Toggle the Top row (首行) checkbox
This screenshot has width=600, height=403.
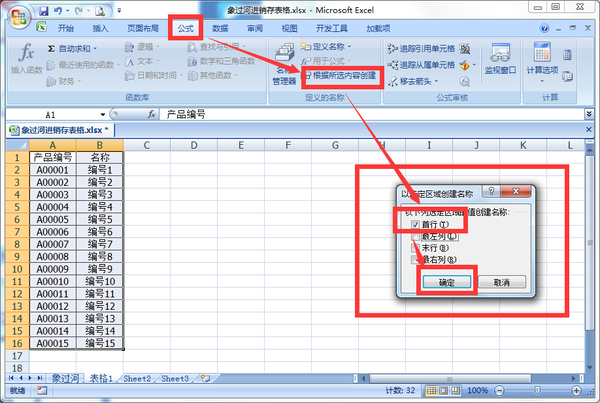(x=414, y=225)
